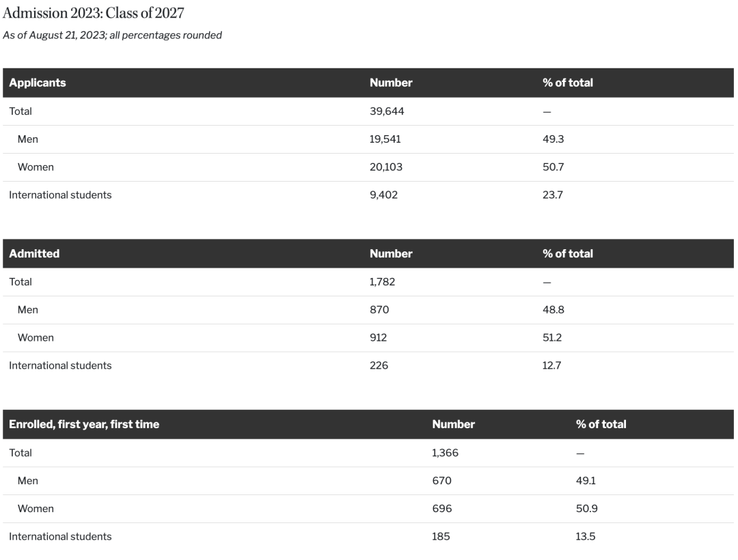738x560 pixels.
Task: Click the Women row label in Applicants table
Action: click(x=36, y=167)
